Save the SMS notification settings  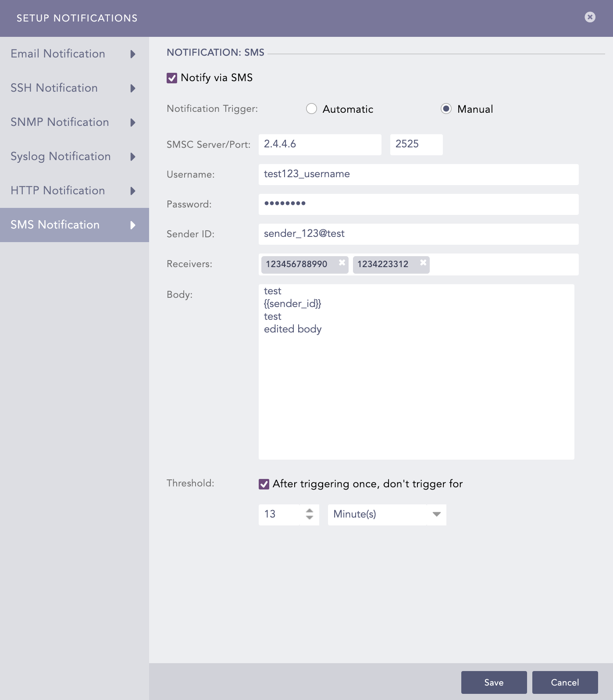click(494, 682)
